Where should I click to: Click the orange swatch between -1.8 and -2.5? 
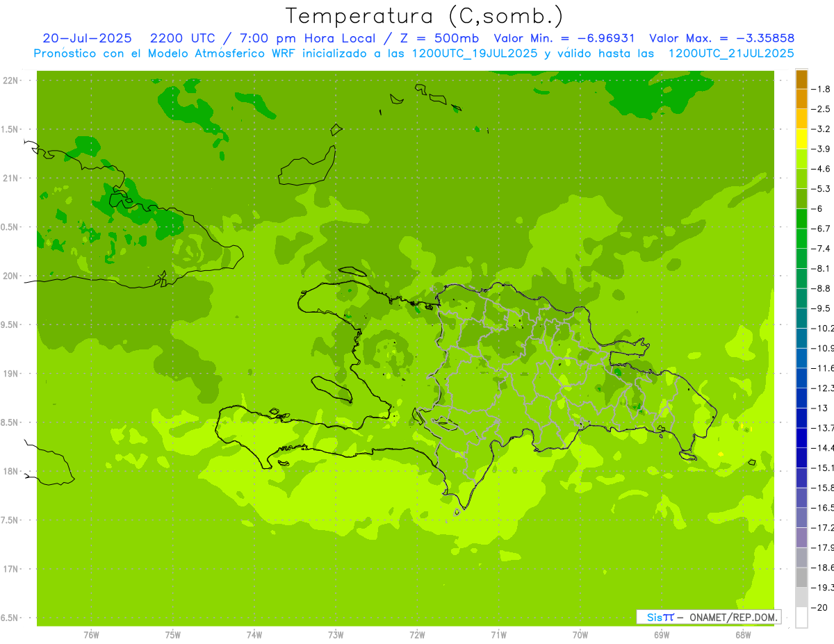click(801, 99)
